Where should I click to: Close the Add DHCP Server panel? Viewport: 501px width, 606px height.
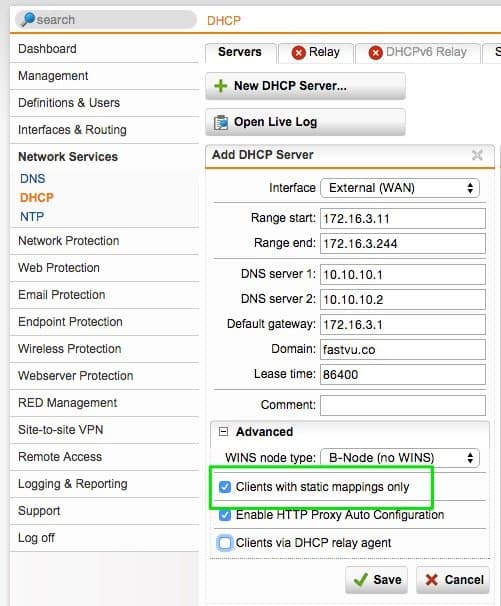[x=477, y=155]
